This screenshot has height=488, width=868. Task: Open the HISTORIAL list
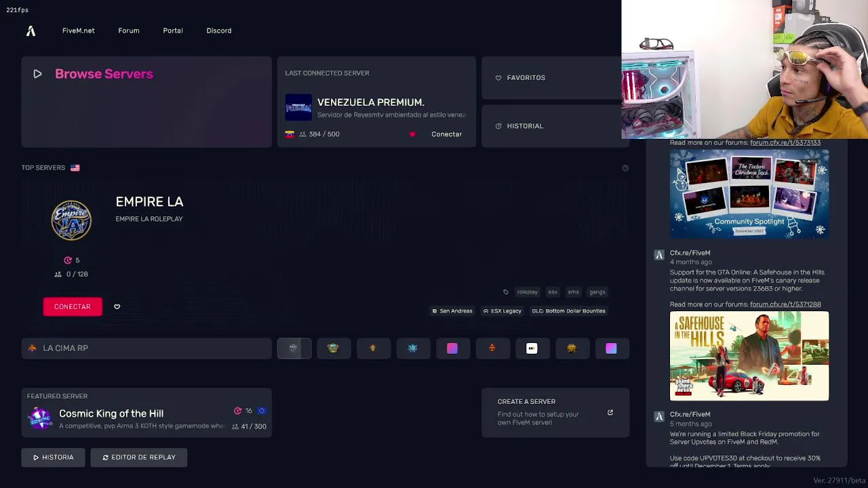tap(555, 126)
